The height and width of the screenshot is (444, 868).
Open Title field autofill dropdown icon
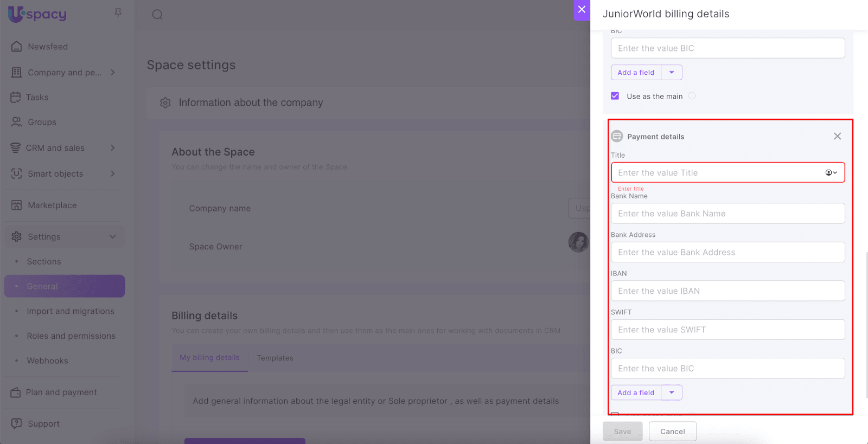coord(831,173)
